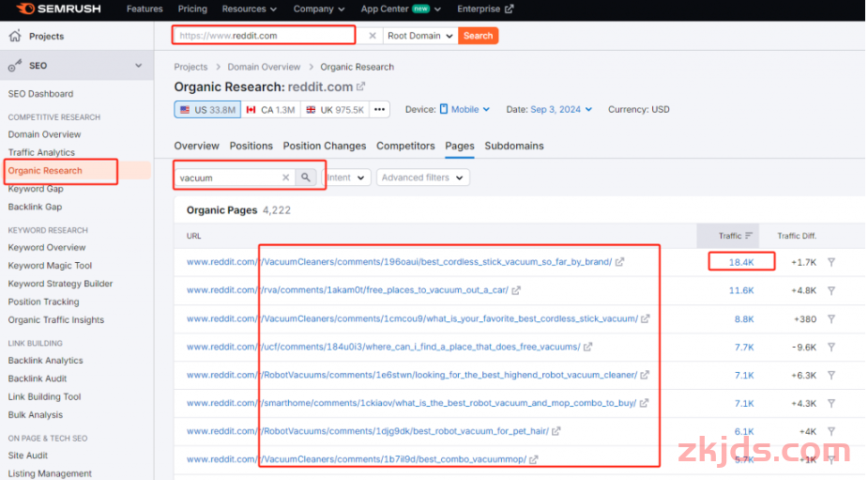Open Keyword Gap in sidebar
Screen dimensions: 868x480
pyautogui.click(x=36, y=189)
